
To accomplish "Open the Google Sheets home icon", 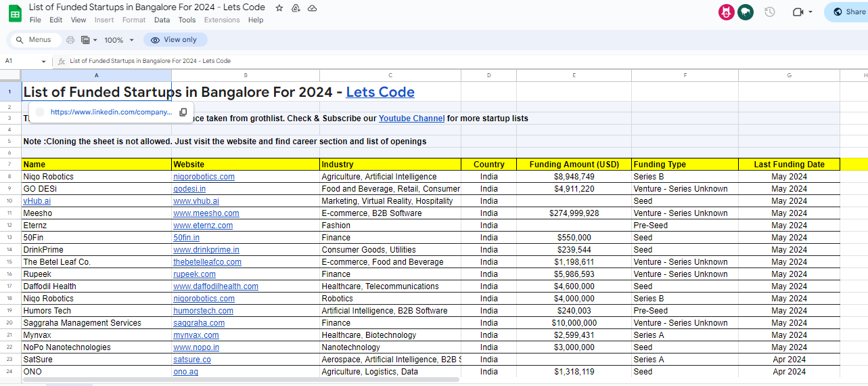I will click(14, 13).
